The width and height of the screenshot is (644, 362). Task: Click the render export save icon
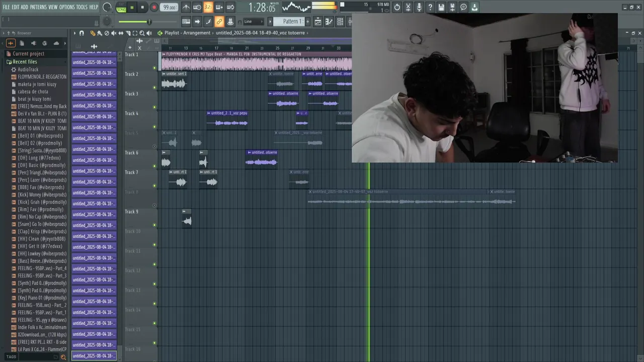coord(452,7)
